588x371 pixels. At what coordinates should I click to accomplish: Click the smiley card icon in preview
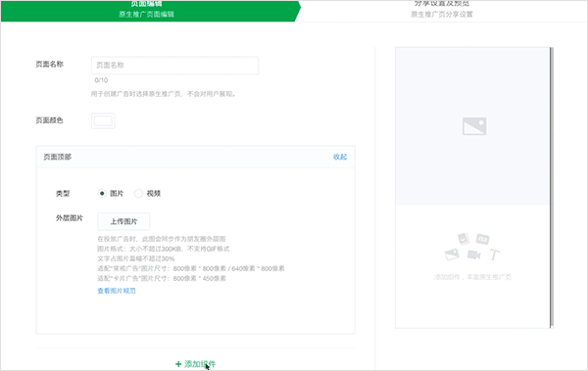tap(464, 238)
